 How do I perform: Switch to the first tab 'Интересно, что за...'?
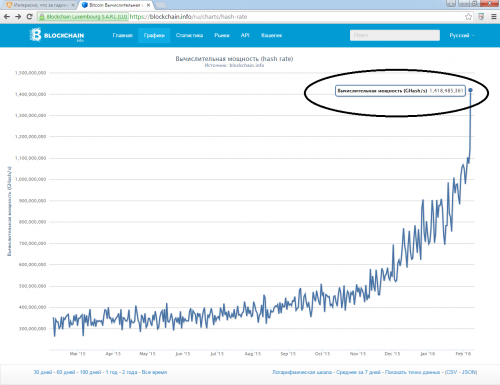click(41, 5)
